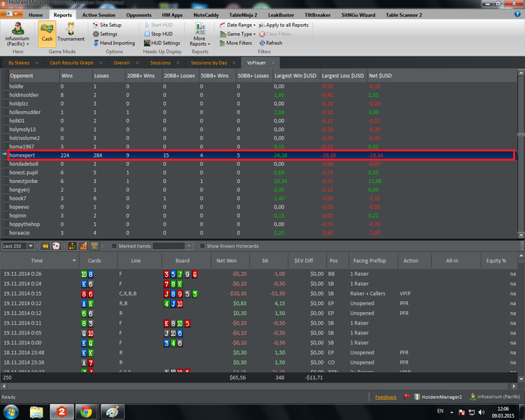Click the volume icon in system tray

(481, 412)
